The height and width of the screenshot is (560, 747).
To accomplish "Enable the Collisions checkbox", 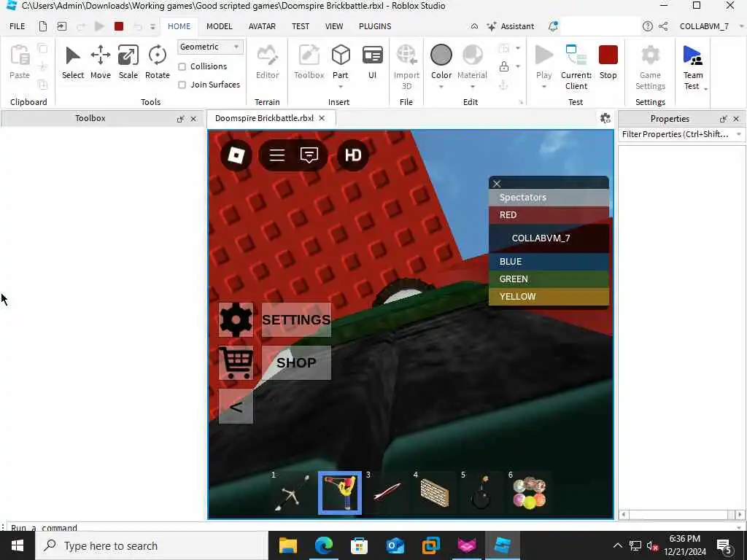I will 182,66.
